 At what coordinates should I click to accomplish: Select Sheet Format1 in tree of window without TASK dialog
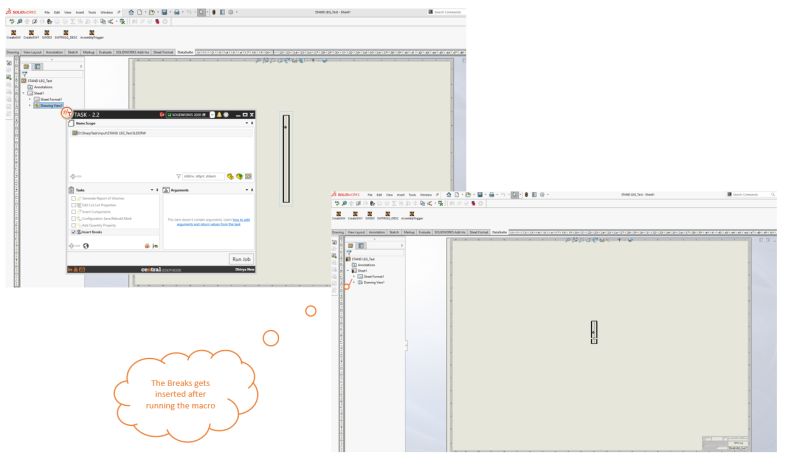[x=370, y=277]
